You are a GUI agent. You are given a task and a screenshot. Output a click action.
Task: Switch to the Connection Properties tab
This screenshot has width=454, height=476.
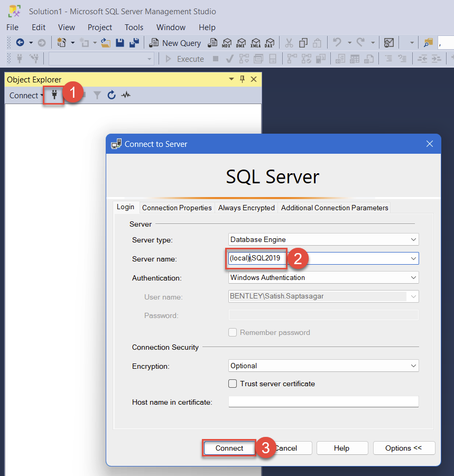[177, 208]
